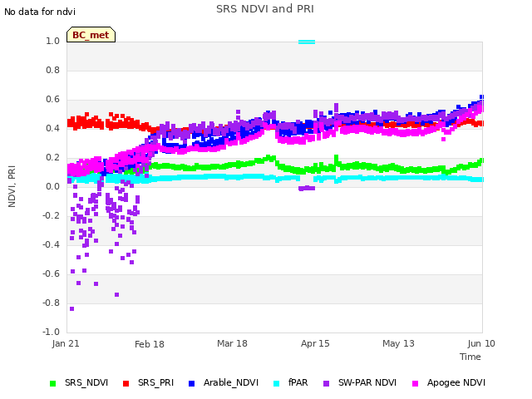
Task: Click the 0.4 y-axis tick label
Action: tap(52, 128)
